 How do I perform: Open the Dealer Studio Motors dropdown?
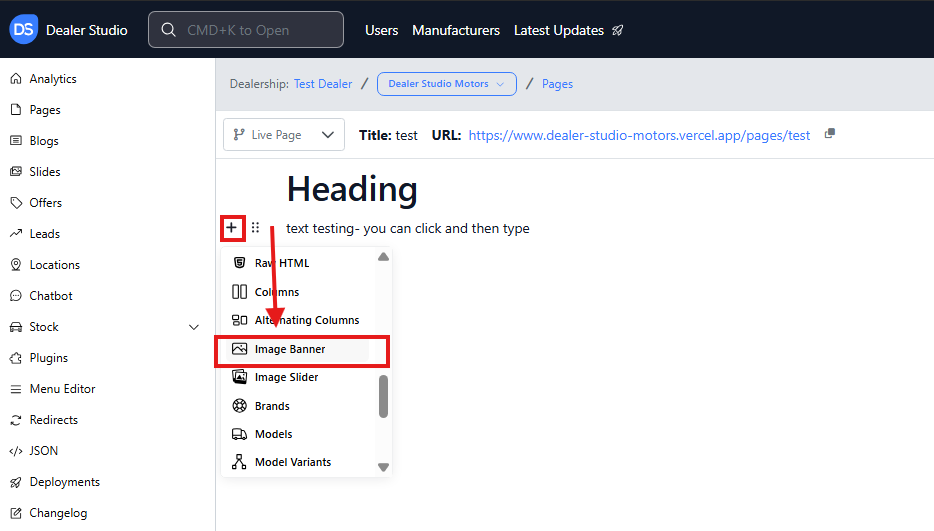click(x=446, y=84)
